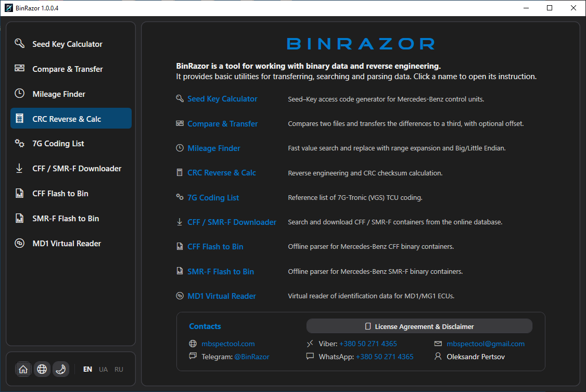Open the Compare & Transfer instruction link

pos(222,124)
